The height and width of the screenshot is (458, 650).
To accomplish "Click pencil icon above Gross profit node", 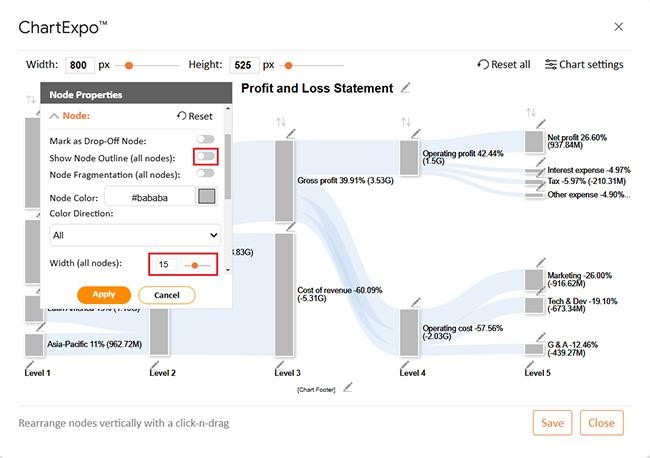I will pos(291,132).
